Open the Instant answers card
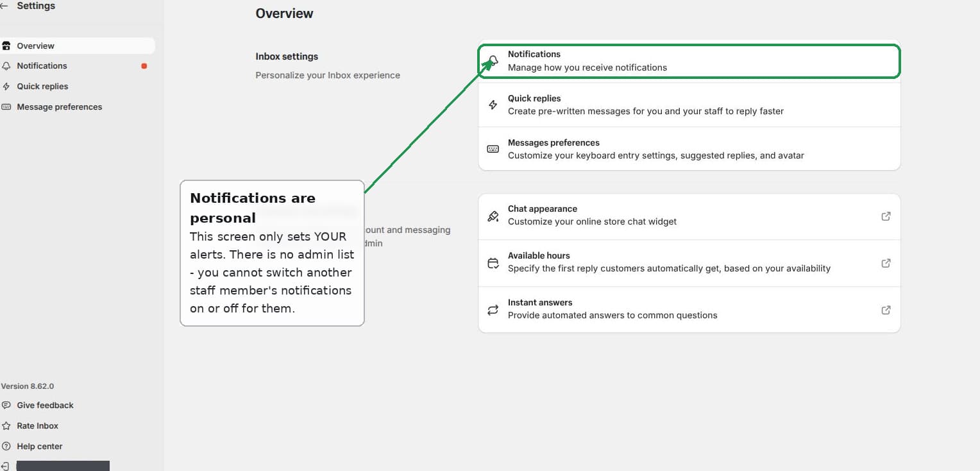Screen dimensions: 980x471 (x=689, y=309)
